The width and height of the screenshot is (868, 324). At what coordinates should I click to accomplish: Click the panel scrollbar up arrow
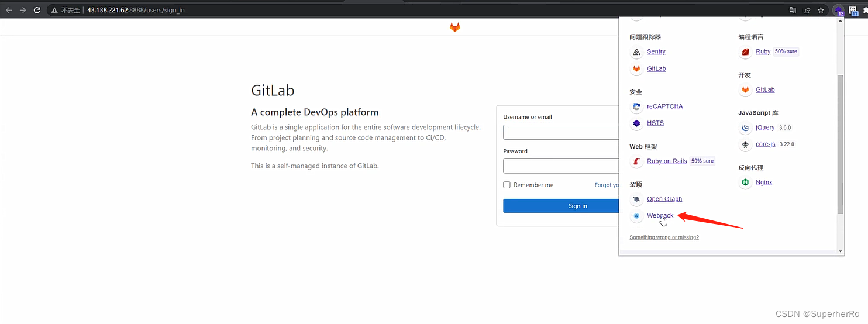841,21
